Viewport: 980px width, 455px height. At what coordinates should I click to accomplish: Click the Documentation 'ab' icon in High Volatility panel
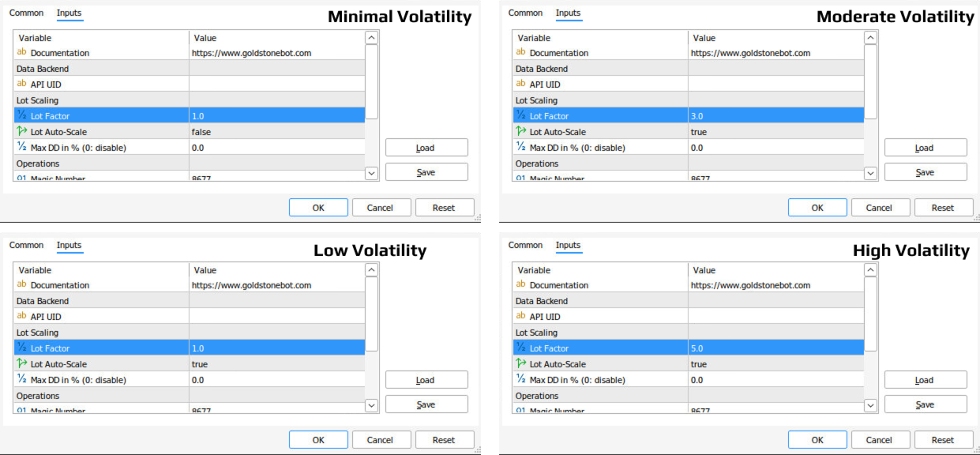tap(520, 284)
